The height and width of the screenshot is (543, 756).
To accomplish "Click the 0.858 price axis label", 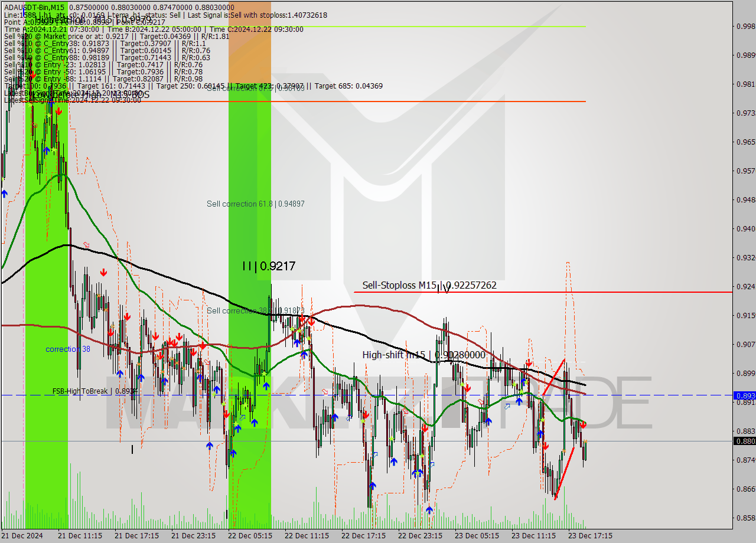I will point(745,518).
